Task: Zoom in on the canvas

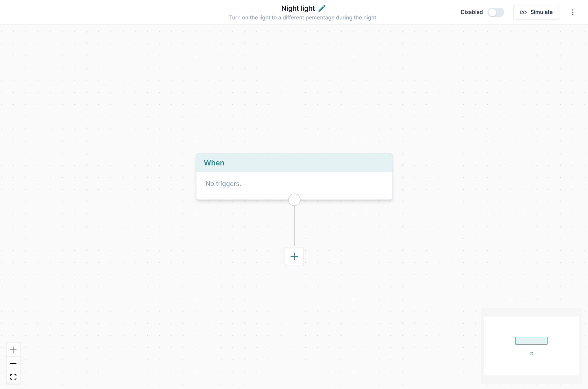Action: pos(13,350)
